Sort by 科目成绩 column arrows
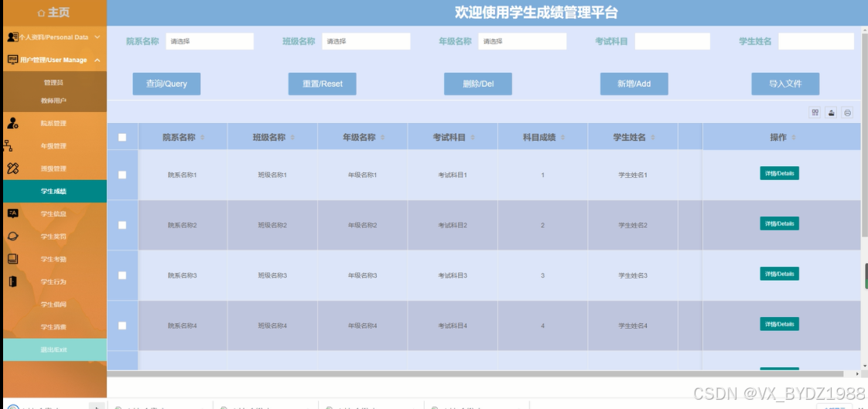The height and width of the screenshot is (409, 868). [x=563, y=138]
